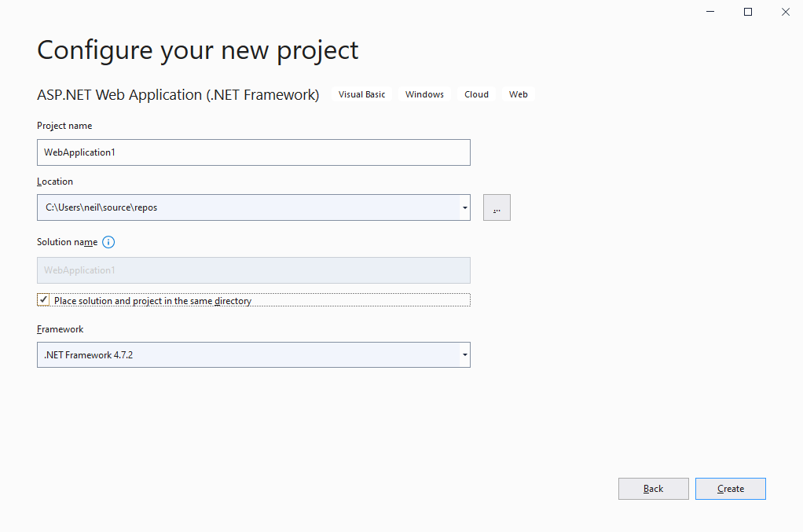
Task: Click the Create button
Action: [x=730, y=488]
